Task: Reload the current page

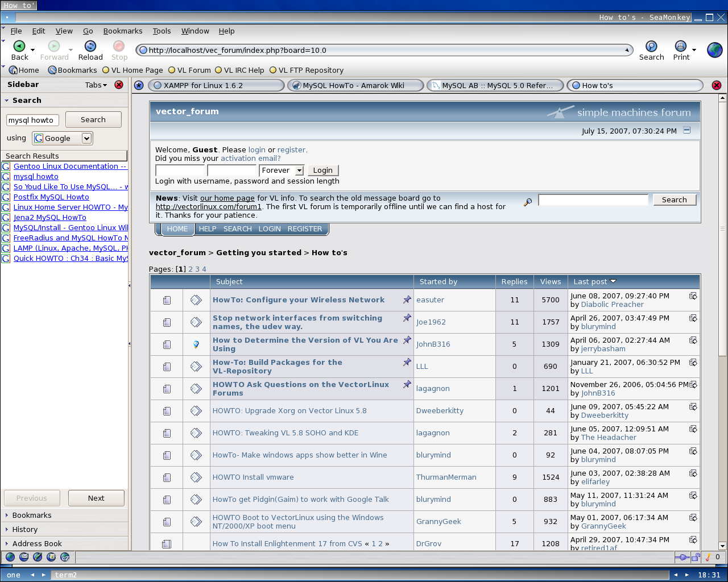Action: pos(90,50)
